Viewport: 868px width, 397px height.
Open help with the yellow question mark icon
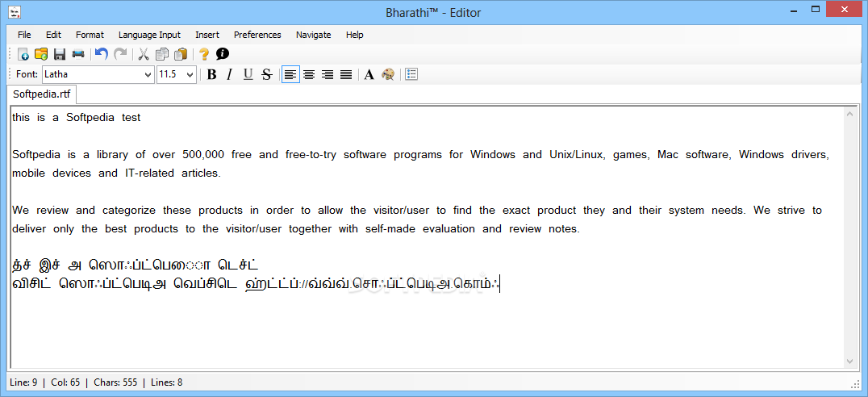(204, 54)
